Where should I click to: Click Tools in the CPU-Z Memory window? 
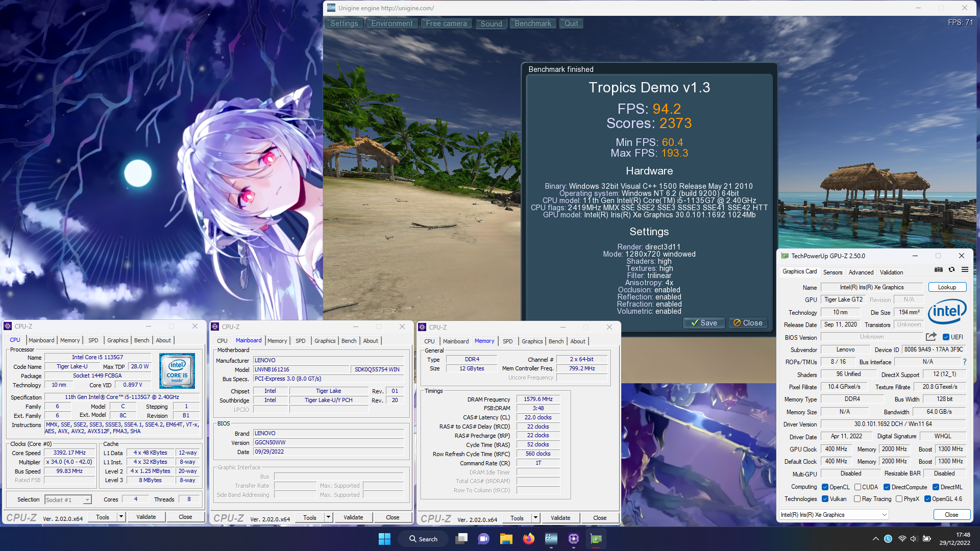[517, 518]
